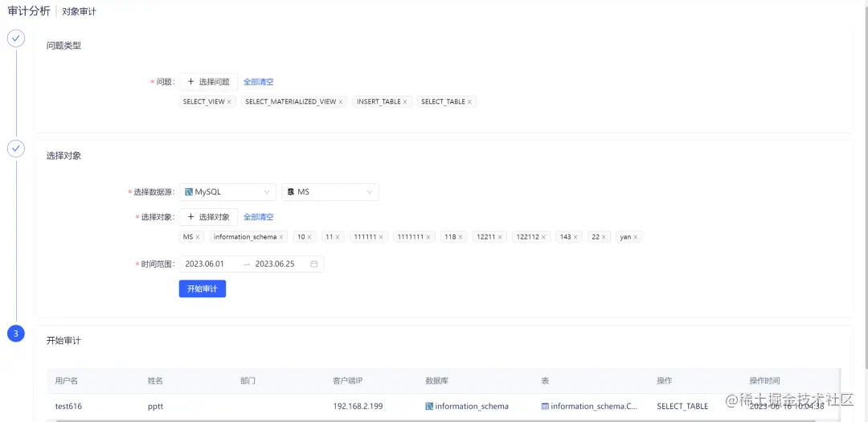This screenshot has width=868, height=422.
Task: Remove the object tag 12211
Action: click(500, 237)
